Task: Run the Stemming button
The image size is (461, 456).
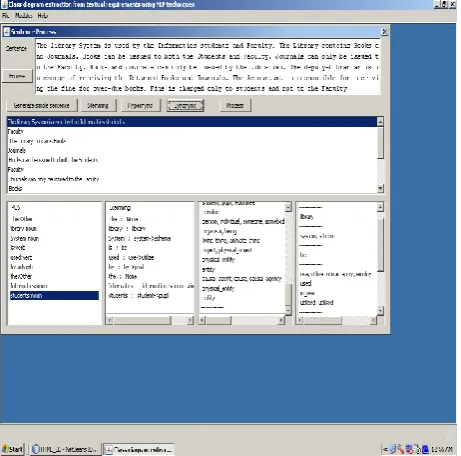Action: coord(98,105)
